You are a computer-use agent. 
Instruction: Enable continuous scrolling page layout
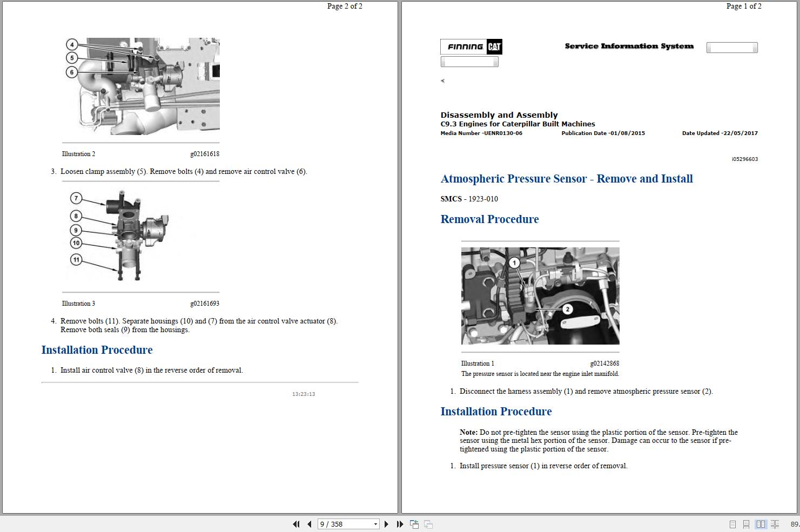(747, 524)
